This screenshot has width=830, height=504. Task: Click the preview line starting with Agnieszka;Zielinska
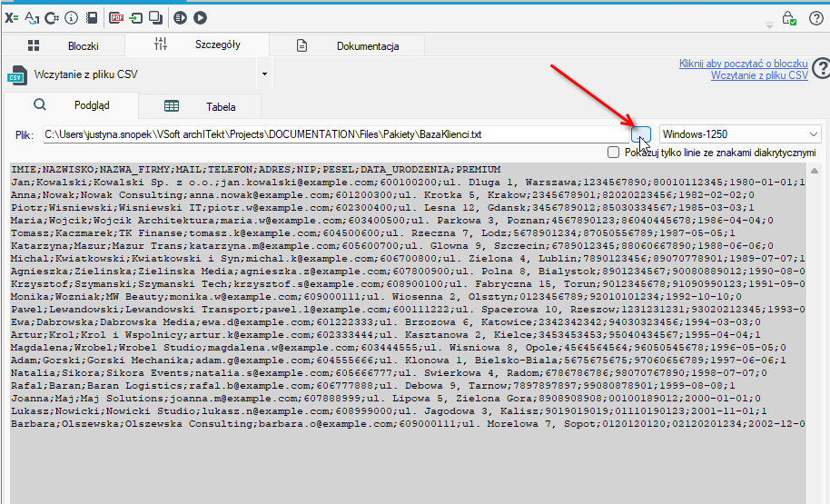pyautogui.click(x=408, y=271)
